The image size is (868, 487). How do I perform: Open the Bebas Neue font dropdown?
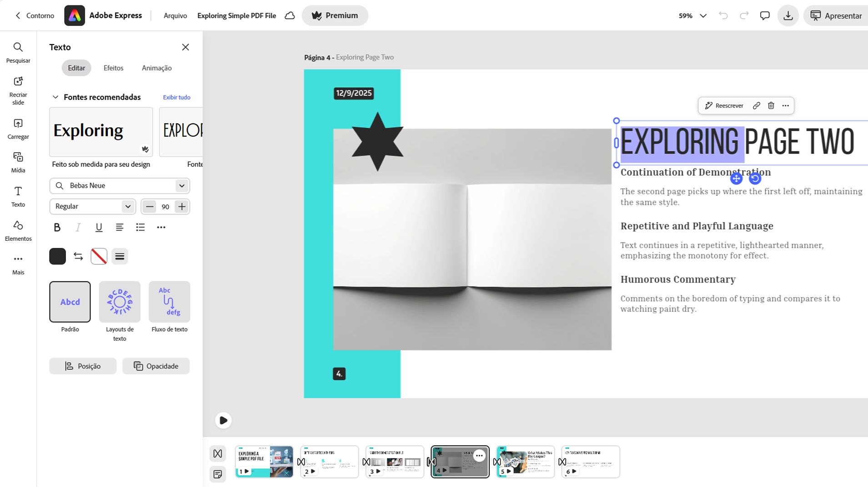click(x=120, y=185)
